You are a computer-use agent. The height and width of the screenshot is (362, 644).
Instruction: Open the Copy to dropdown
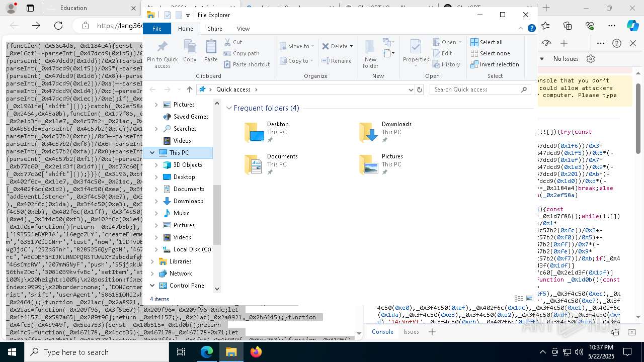(296, 61)
